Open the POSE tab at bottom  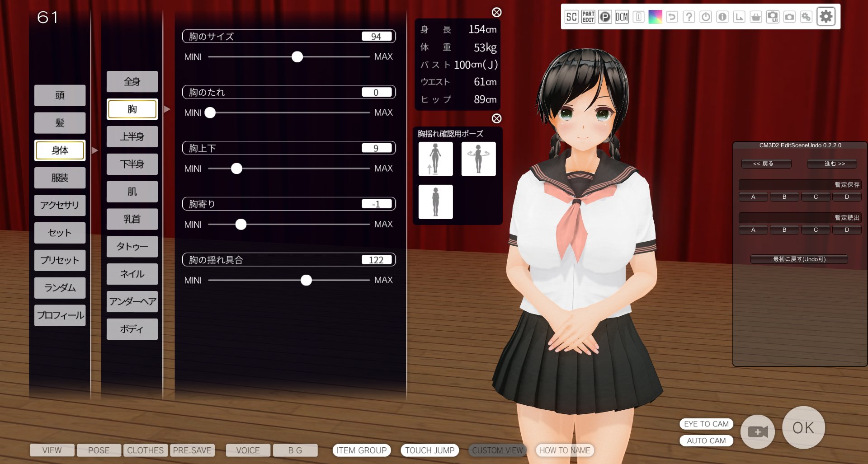(99, 450)
